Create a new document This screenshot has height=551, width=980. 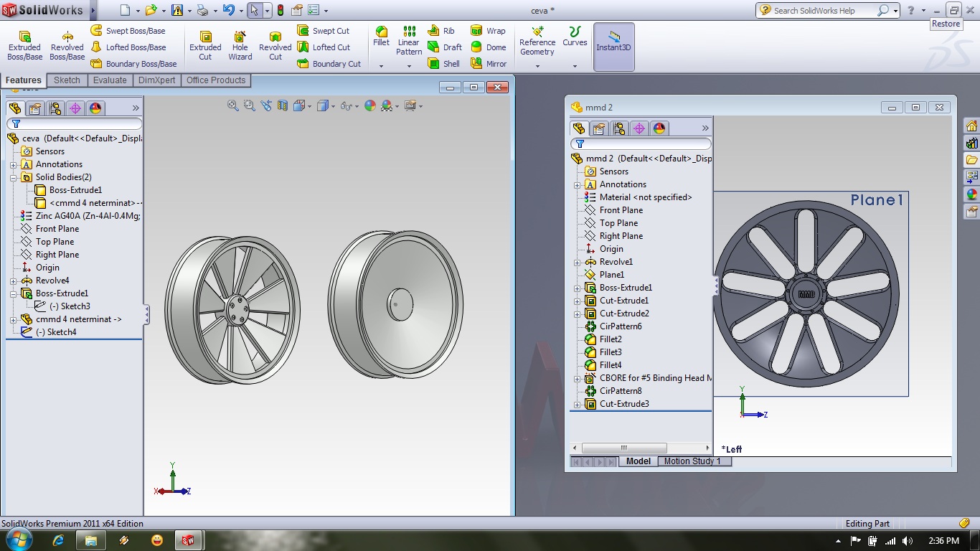pyautogui.click(x=125, y=10)
